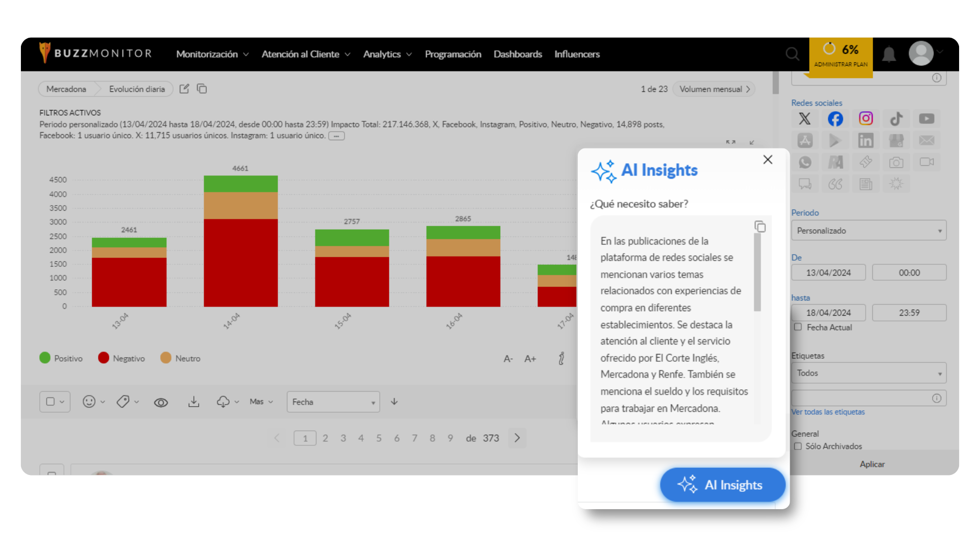This screenshot has height=551, width=980.
Task: Check the Fecha Actual checkbox
Action: pyautogui.click(x=798, y=327)
